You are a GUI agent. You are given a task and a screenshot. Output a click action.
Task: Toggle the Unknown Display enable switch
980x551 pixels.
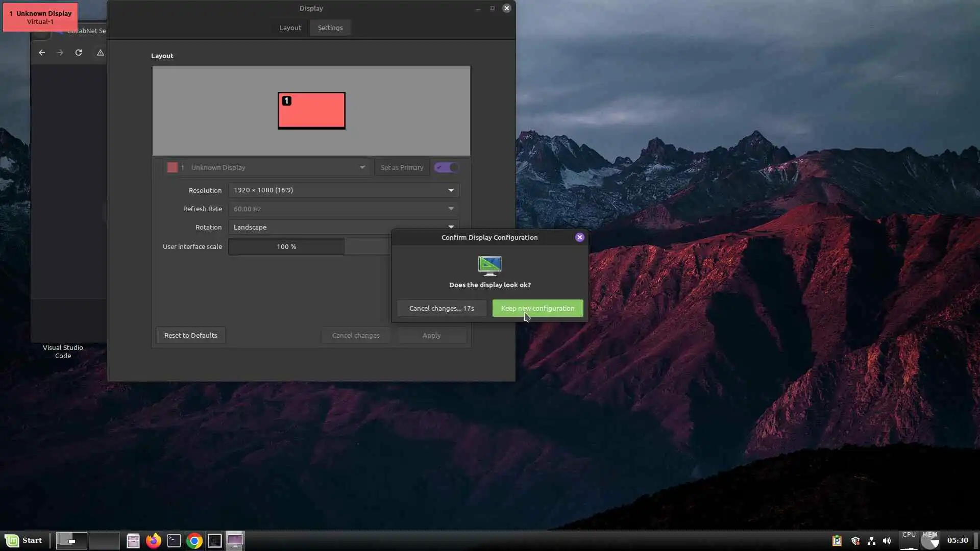446,167
